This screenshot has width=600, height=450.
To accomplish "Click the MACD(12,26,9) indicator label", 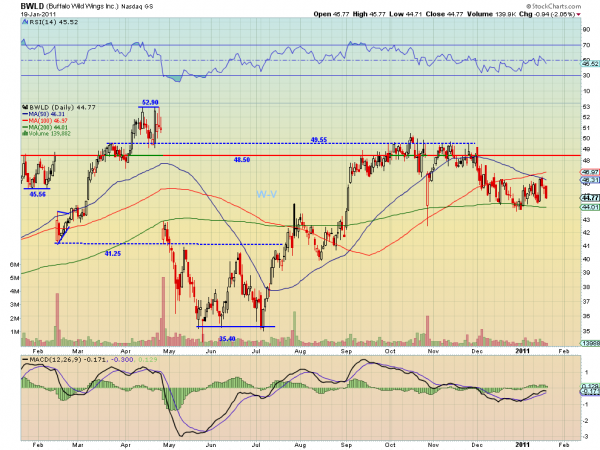I will coord(55,360).
